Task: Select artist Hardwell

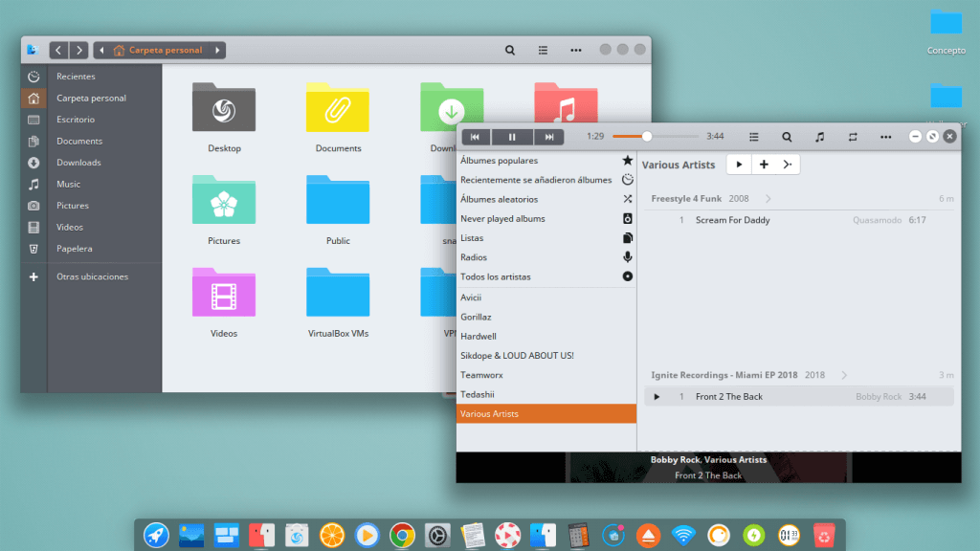Action: (546, 336)
